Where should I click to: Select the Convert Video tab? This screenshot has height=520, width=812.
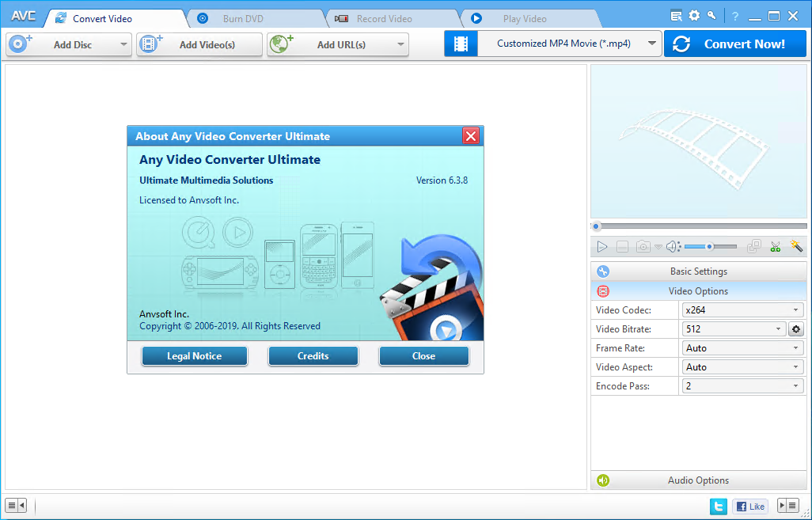102,19
